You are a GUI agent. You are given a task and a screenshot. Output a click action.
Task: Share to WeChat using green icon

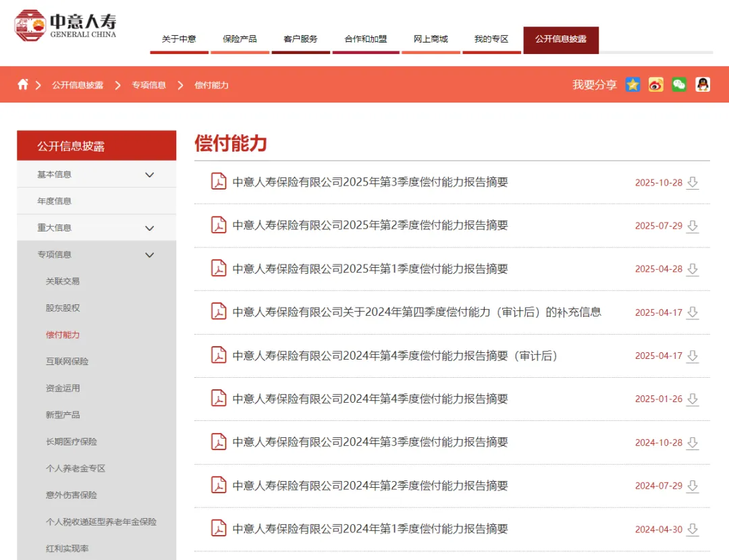[x=679, y=84]
